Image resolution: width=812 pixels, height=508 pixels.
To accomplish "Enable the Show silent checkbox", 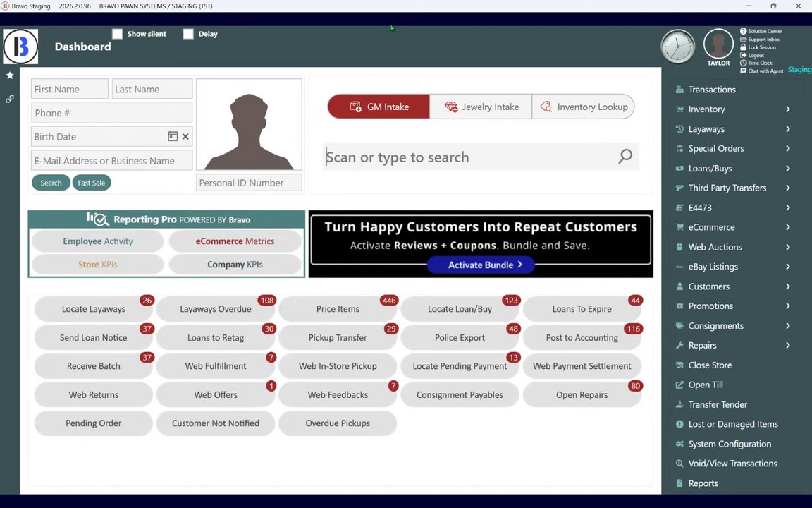I will [118, 34].
